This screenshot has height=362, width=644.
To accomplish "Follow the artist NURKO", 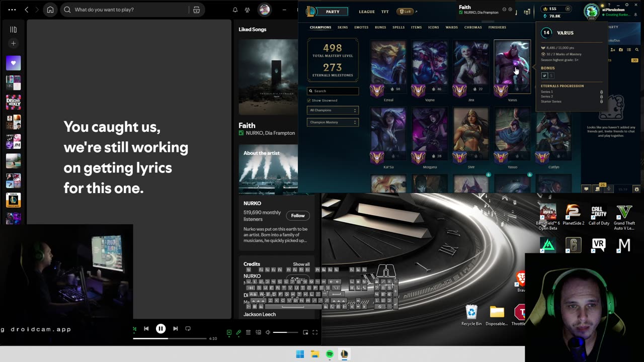I will (298, 216).
